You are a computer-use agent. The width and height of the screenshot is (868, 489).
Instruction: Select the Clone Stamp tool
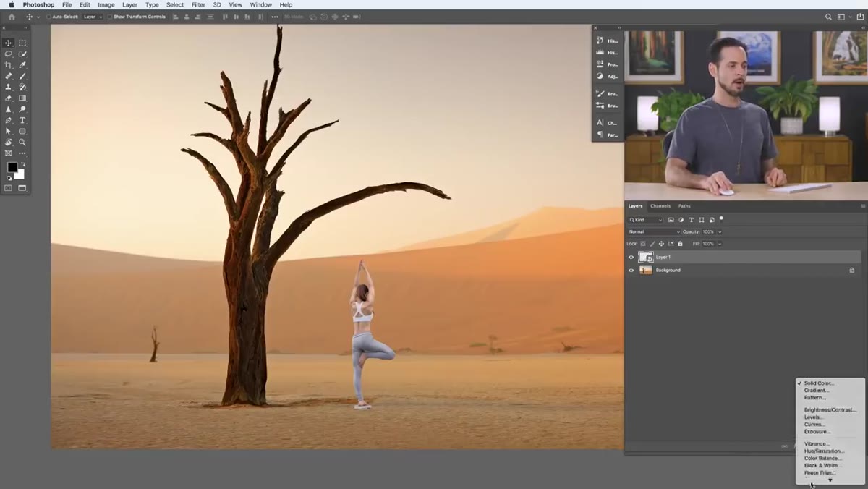9,87
